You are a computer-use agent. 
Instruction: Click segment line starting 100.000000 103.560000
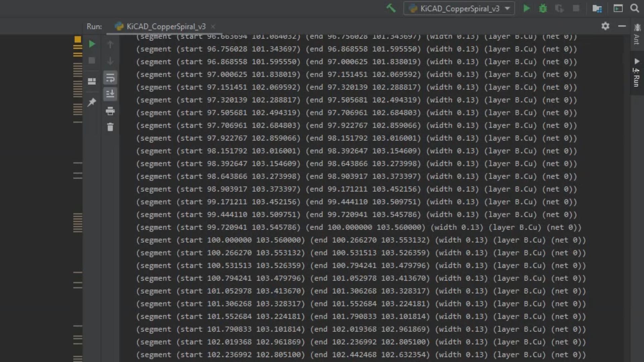click(x=361, y=240)
